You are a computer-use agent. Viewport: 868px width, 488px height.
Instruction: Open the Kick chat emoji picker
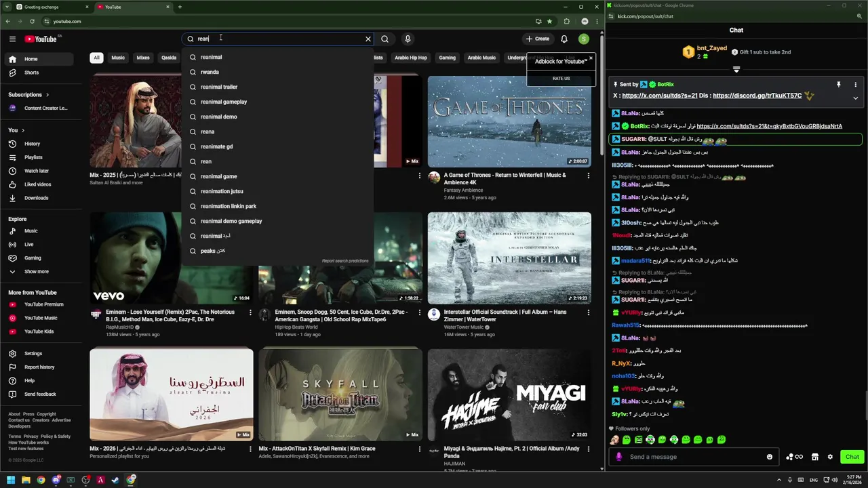(x=770, y=457)
